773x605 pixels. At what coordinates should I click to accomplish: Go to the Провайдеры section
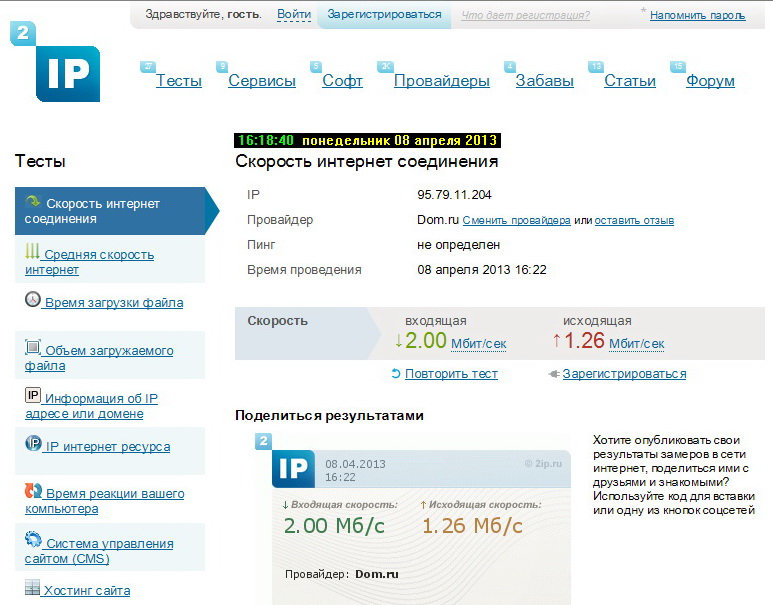click(x=441, y=81)
